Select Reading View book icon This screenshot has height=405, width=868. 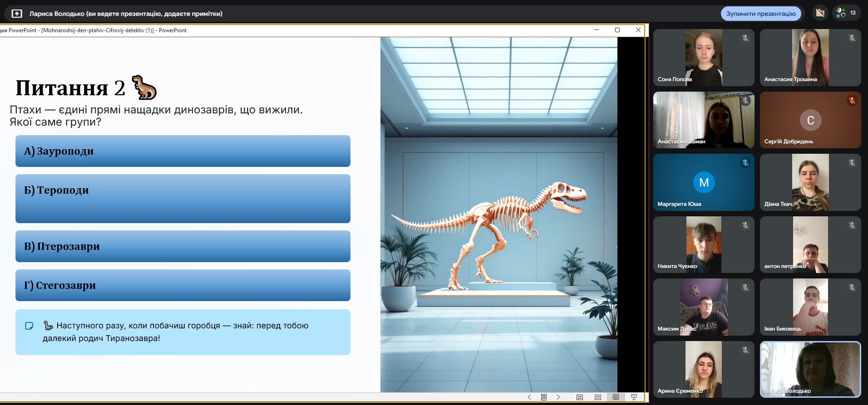coord(616,397)
